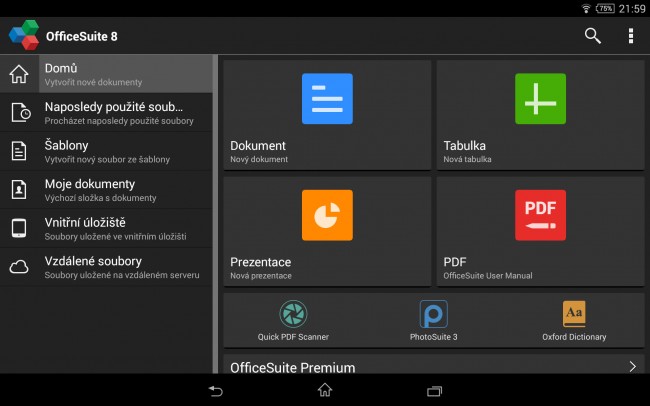
Task: Click 'Vytvořit nový soubor ze šablony' subtitle
Action: pos(107,159)
